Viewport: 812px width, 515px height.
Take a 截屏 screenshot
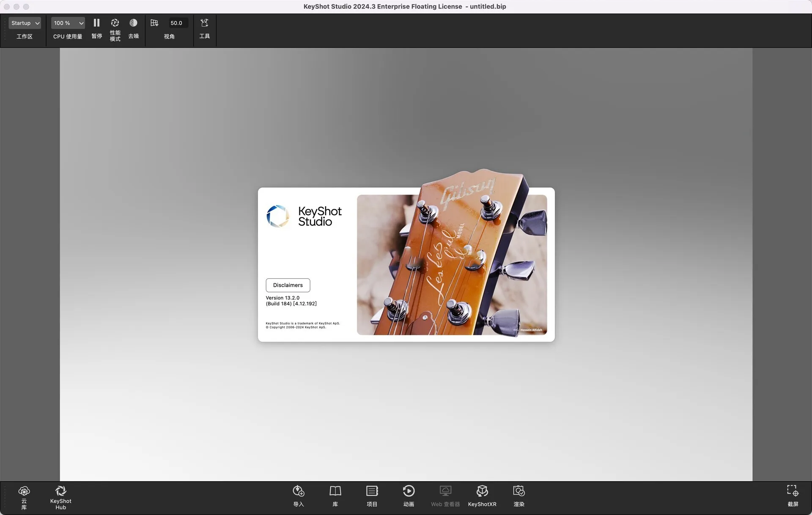tap(793, 496)
